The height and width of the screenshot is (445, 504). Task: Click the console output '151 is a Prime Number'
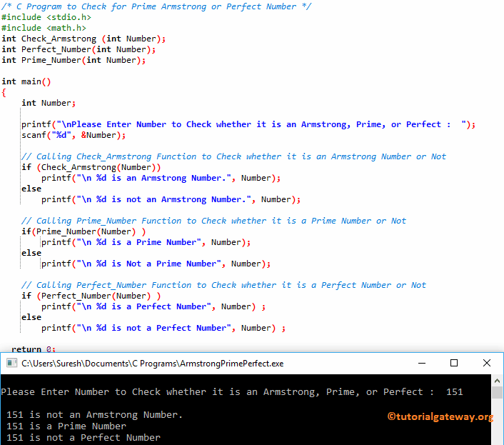click(66, 426)
